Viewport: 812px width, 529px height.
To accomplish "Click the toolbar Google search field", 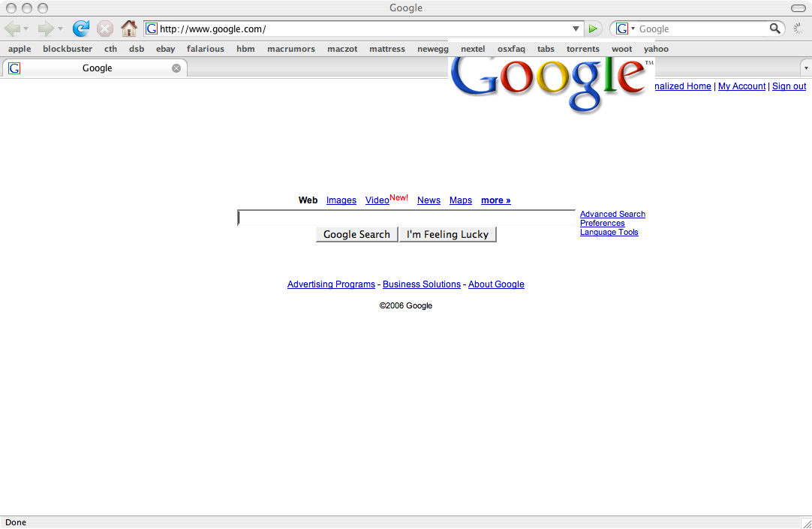I will pos(702,29).
